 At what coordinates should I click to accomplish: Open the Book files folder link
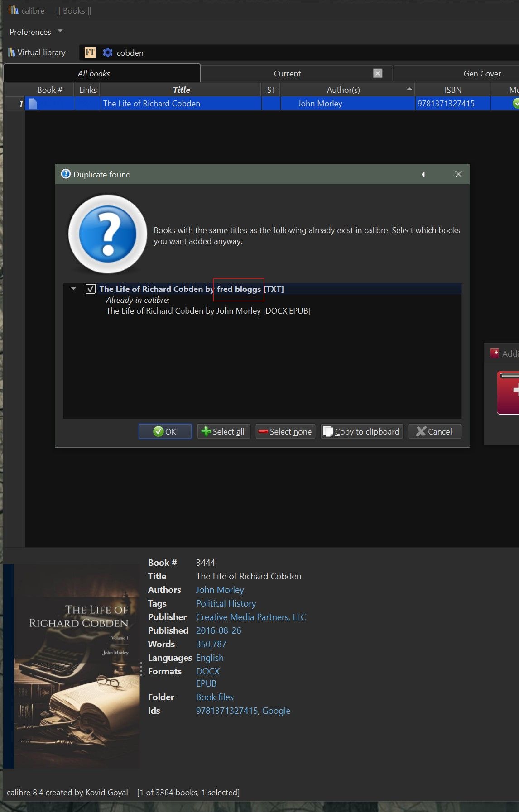[x=215, y=697]
